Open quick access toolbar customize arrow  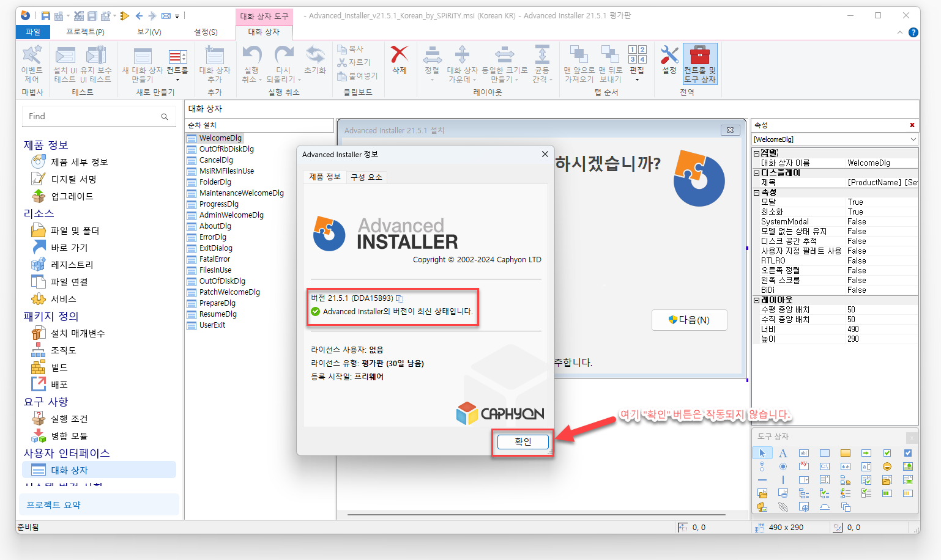(177, 16)
